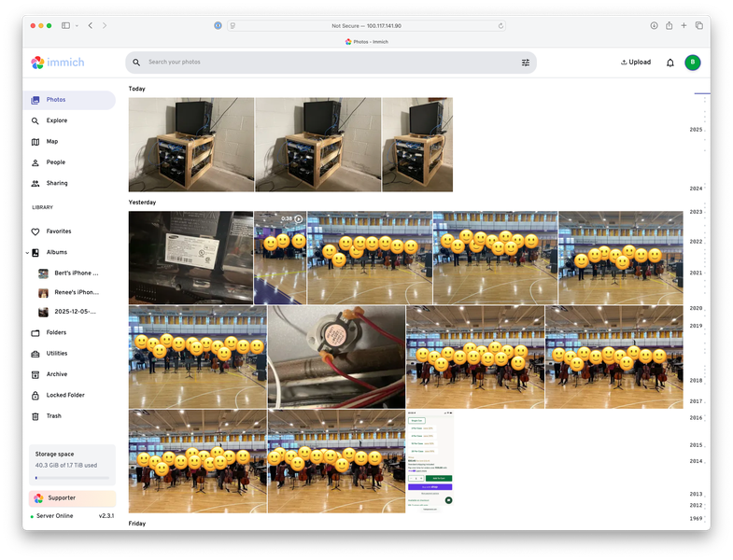Go forward with Safari forward arrow
The image size is (733, 560).
(x=105, y=26)
